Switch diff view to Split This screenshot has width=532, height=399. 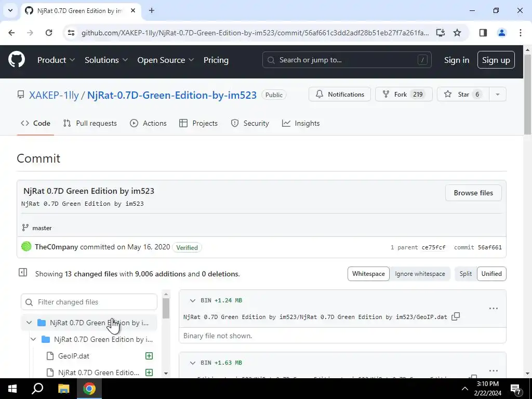(465, 274)
